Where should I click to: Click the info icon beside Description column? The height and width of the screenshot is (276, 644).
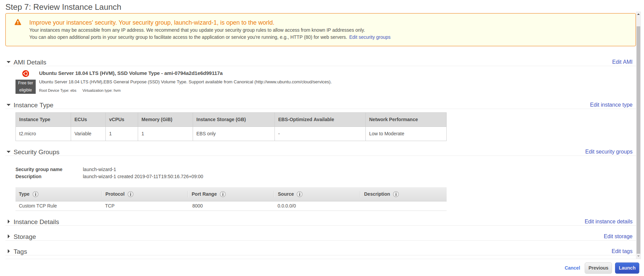396,194
